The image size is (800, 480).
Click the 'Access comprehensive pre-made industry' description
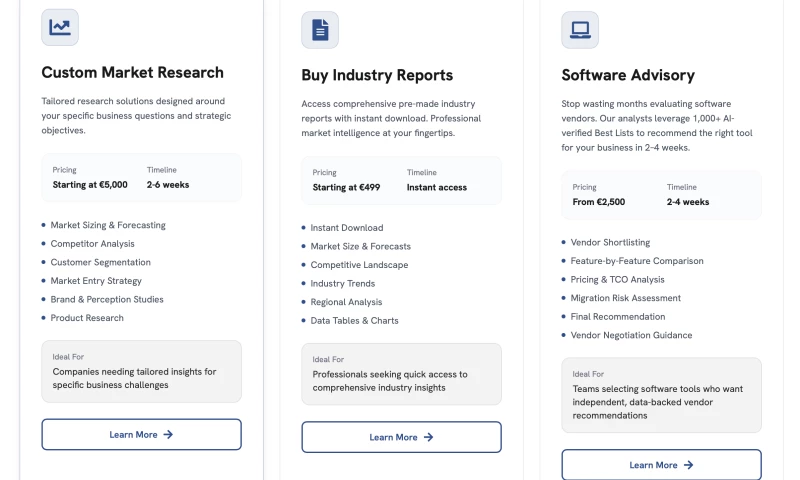(391, 118)
